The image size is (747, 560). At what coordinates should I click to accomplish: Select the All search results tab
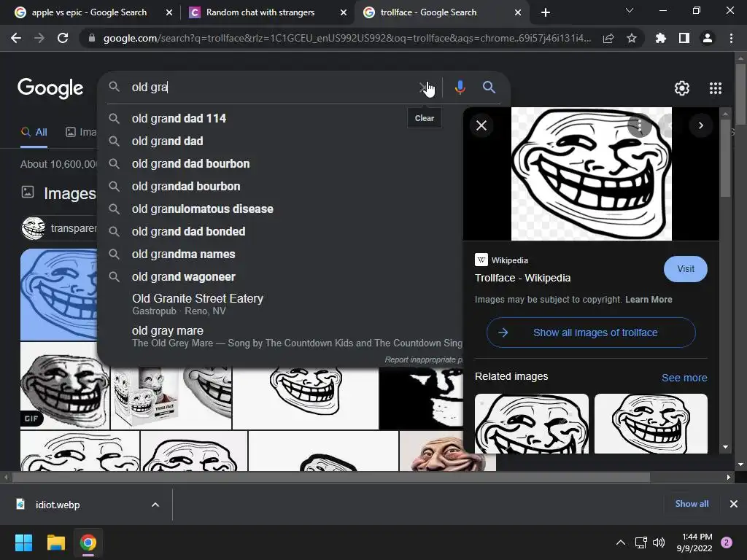point(34,132)
